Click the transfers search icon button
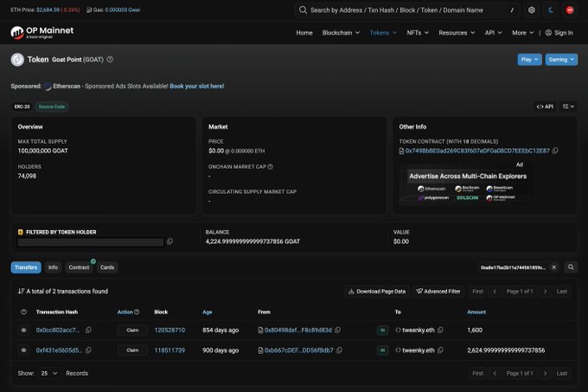The image size is (588, 392). pos(571,267)
